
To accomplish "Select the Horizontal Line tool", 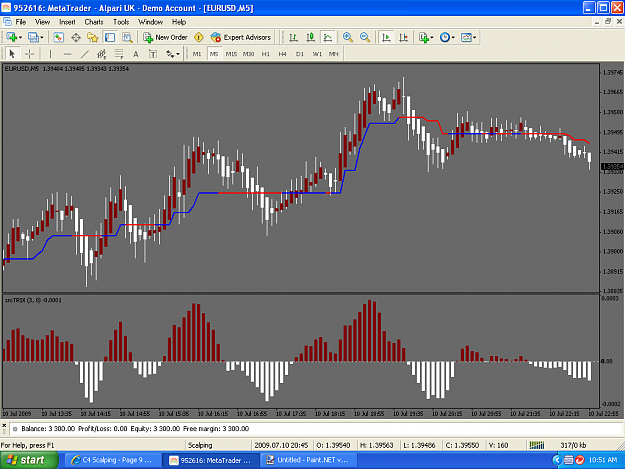I will [x=67, y=54].
